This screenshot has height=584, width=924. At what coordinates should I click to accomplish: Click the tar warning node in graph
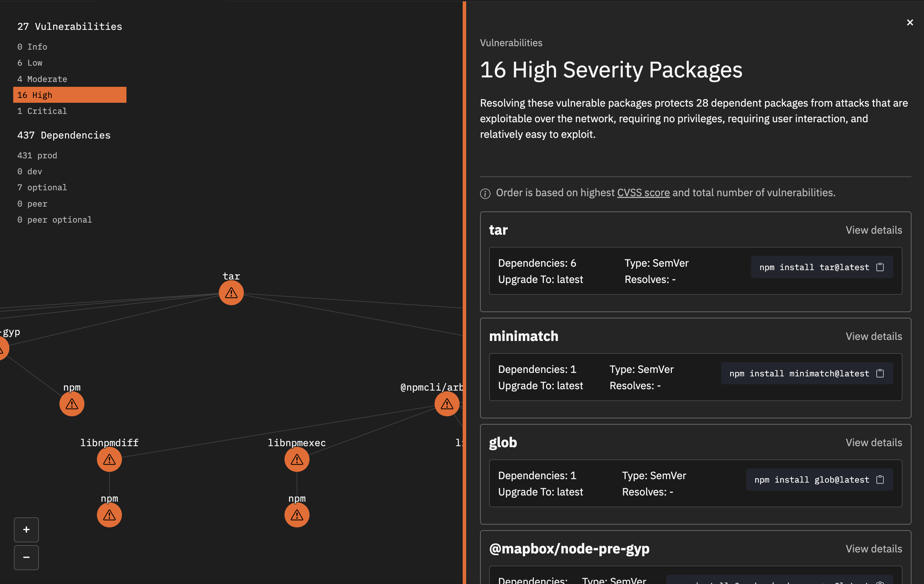(x=231, y=293)
